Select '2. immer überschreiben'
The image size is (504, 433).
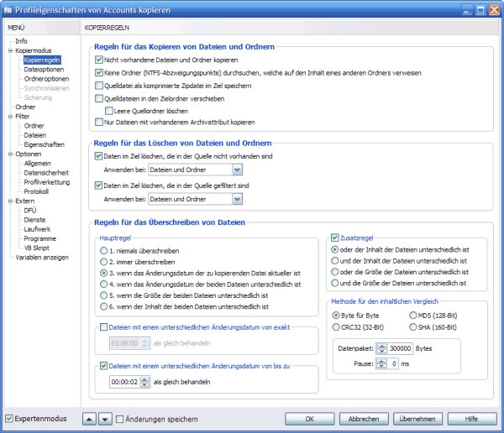(103, 262)
